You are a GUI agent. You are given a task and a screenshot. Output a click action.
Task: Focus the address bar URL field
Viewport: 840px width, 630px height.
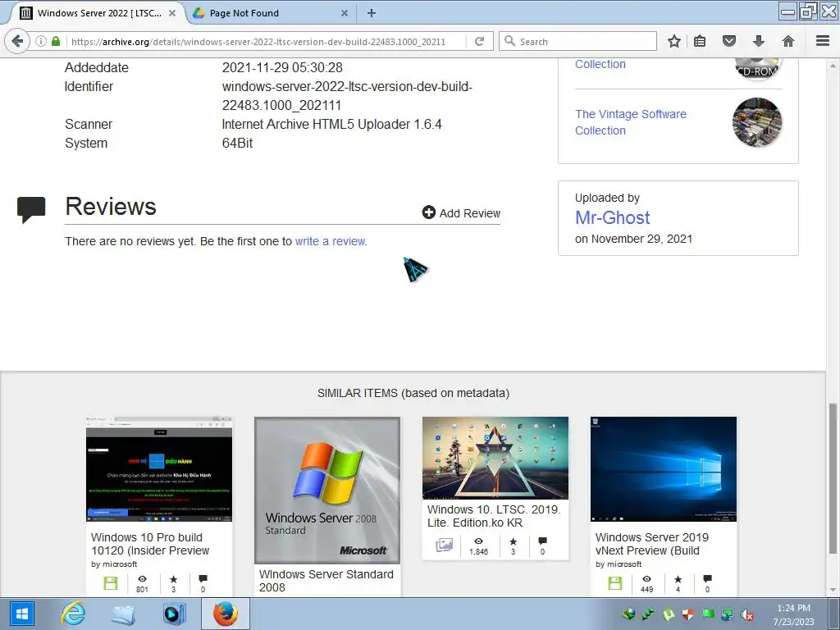click(258, 41)
